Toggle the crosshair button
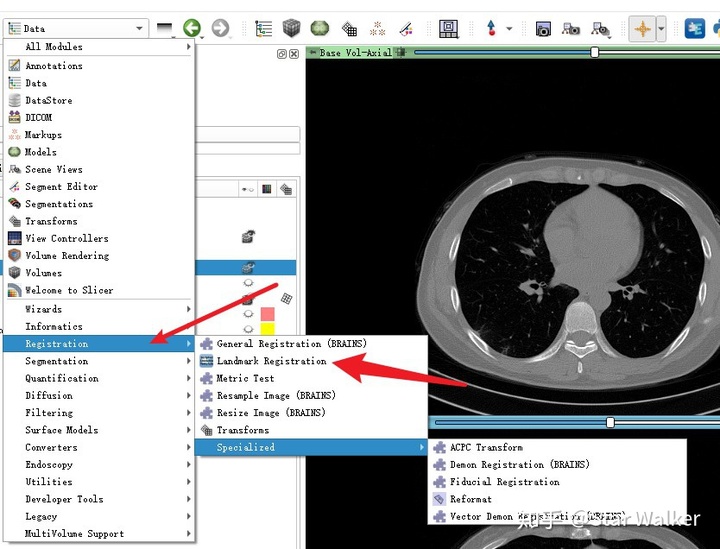 (x=642, y=29)
